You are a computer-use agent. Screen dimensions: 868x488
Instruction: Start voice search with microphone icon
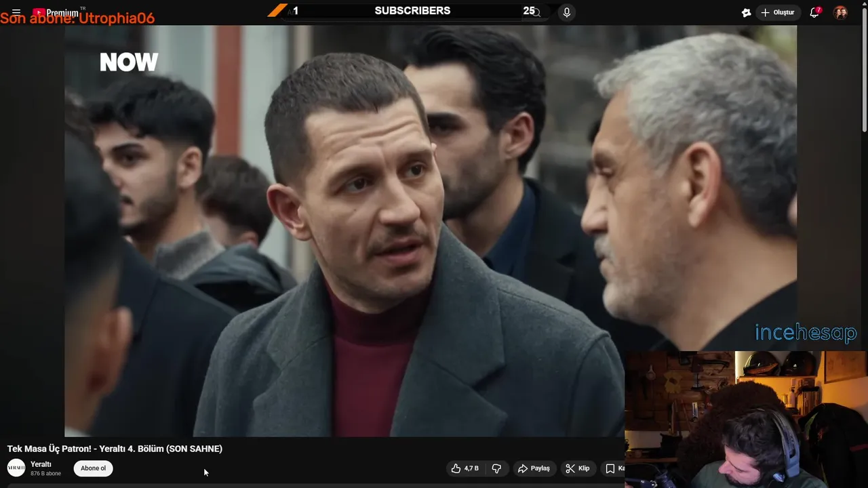click(x=567, y=12)
